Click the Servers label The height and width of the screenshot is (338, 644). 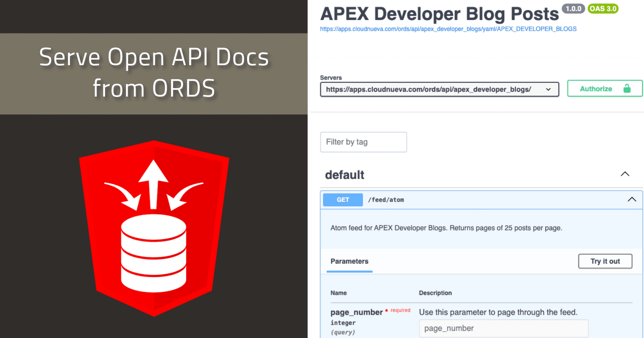pos(331,78)
